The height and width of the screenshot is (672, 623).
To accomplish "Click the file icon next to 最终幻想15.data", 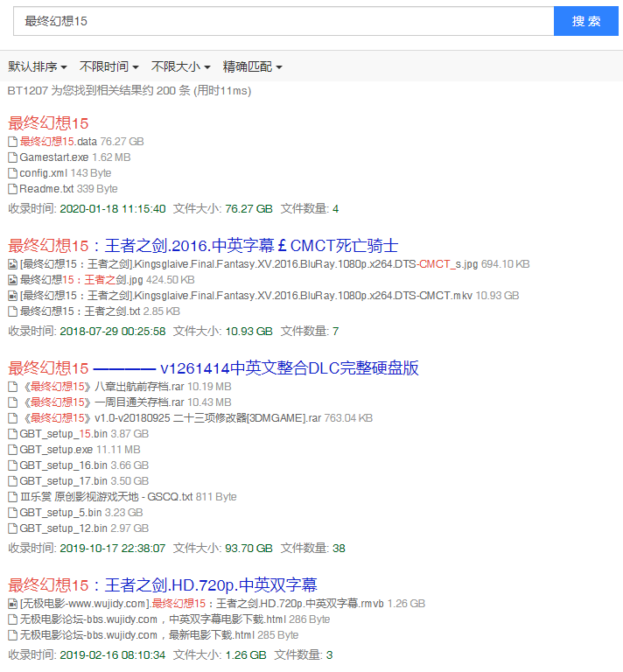I will click(x=13, y=142).
